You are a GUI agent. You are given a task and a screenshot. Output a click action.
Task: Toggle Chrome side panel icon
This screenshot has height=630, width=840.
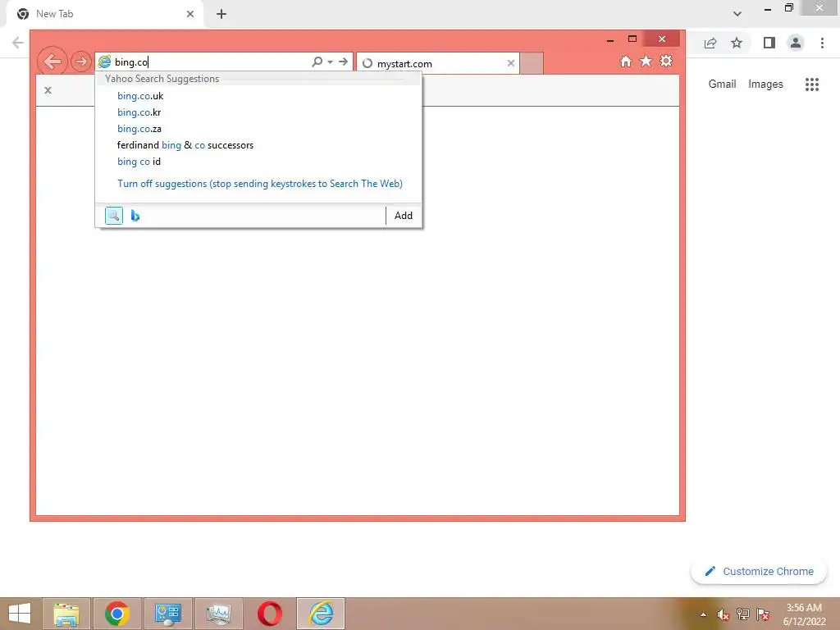[769, 43]
